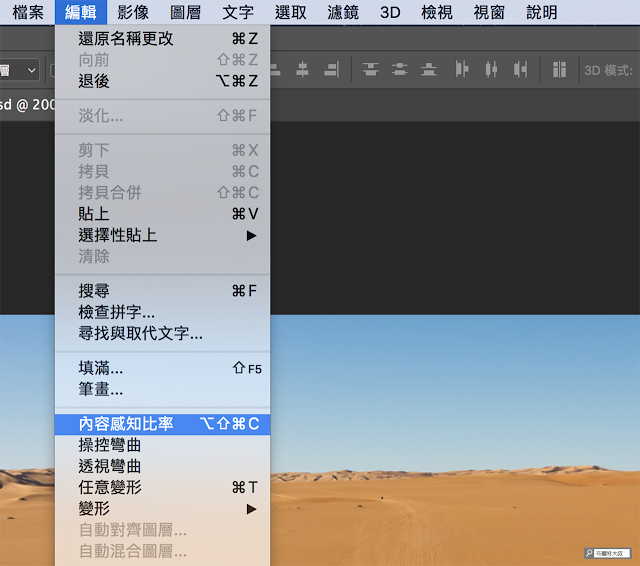
Task: Open the 選擇性貼上 submenu arrow
Action: coord(251,235)
